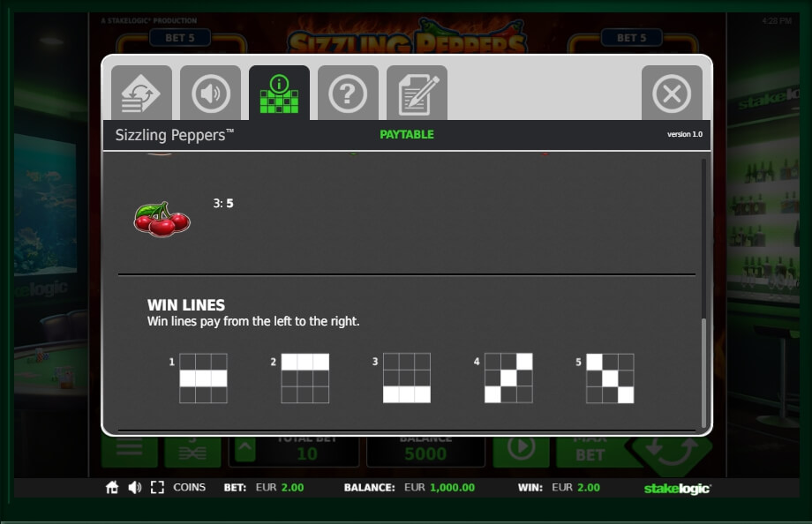
Task: Open the game rules pencil icon
Action: [417, 92]
